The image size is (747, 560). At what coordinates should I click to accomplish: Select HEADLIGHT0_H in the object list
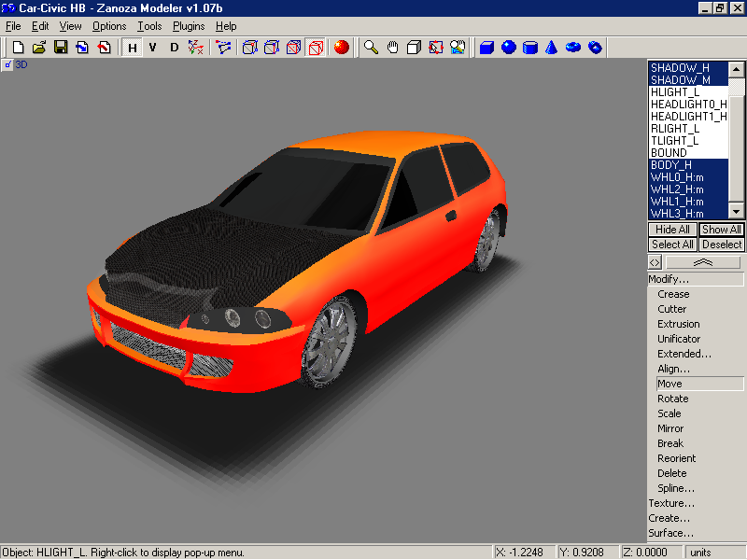coord(687,104)
